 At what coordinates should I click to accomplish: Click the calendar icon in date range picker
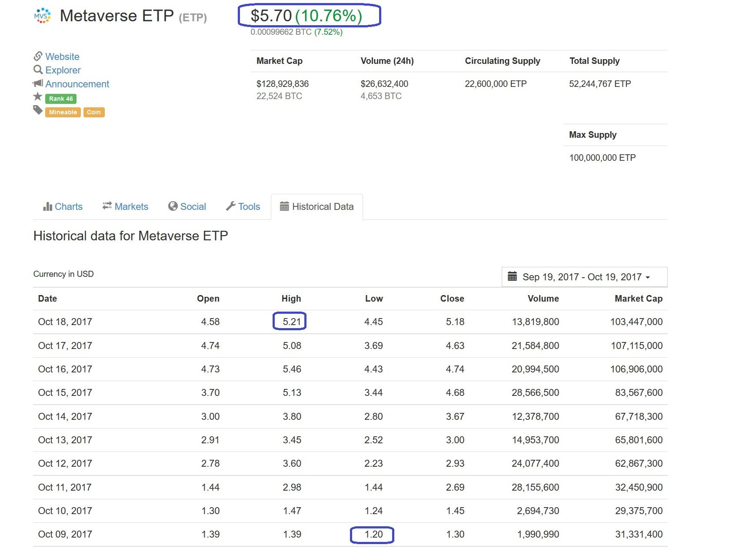(513, 276)
